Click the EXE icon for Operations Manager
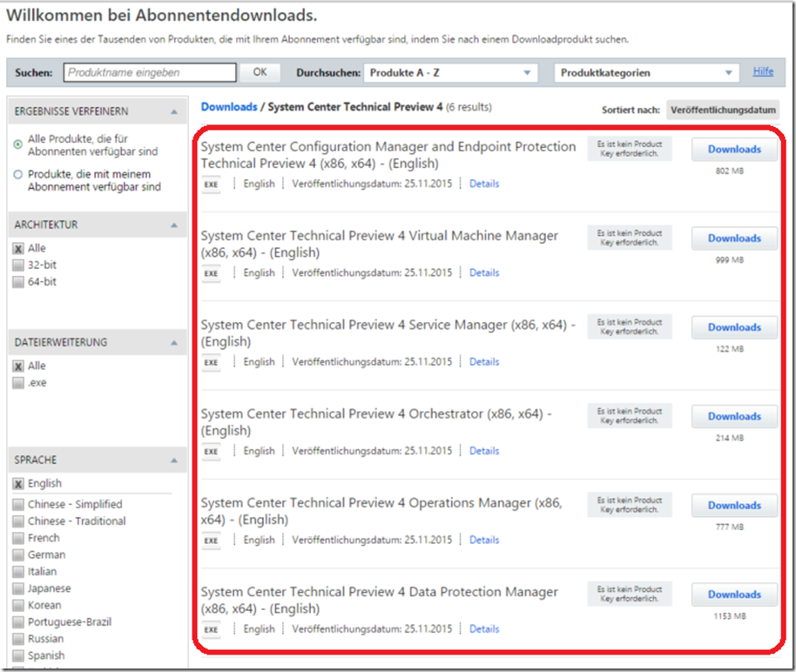The image size is (796, 672). point(211,541)
